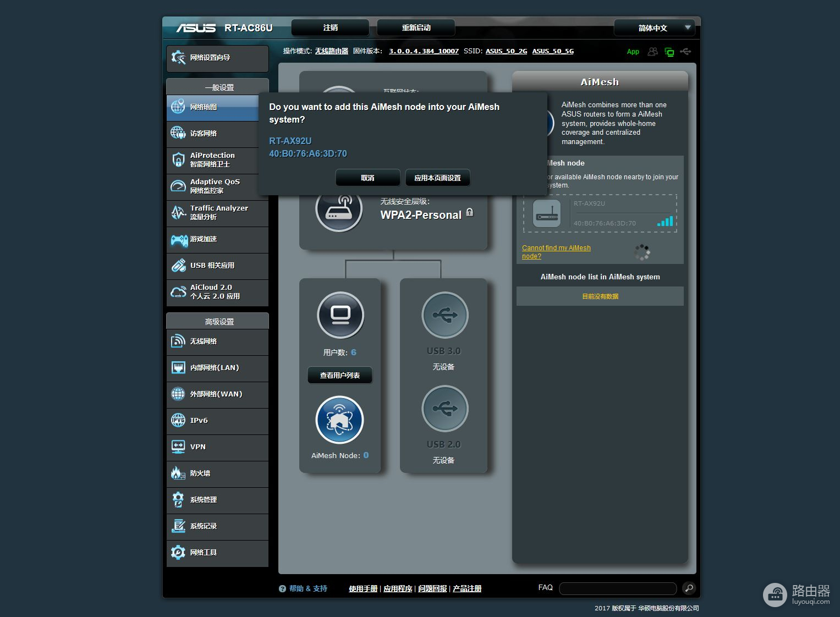The image size is (840, 617).
Task: Click the FAQ search magnifier icon
Action: 688,588
